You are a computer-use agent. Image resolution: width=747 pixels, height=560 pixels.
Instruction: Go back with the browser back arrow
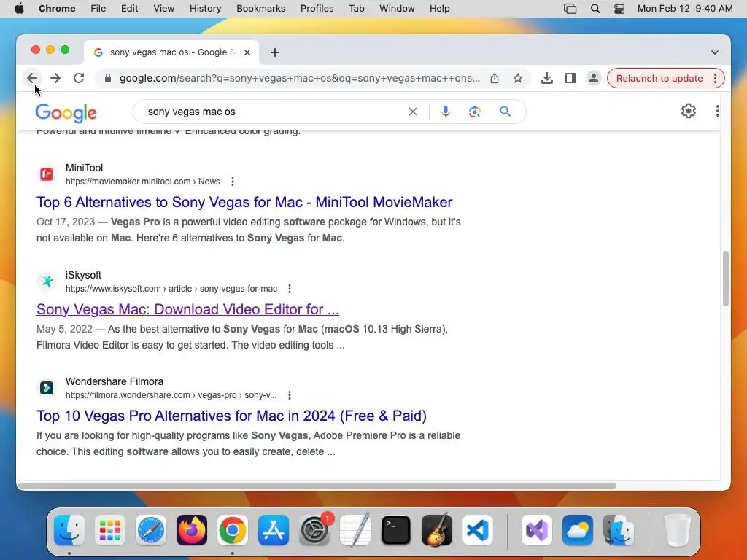(x=32, y=78)
